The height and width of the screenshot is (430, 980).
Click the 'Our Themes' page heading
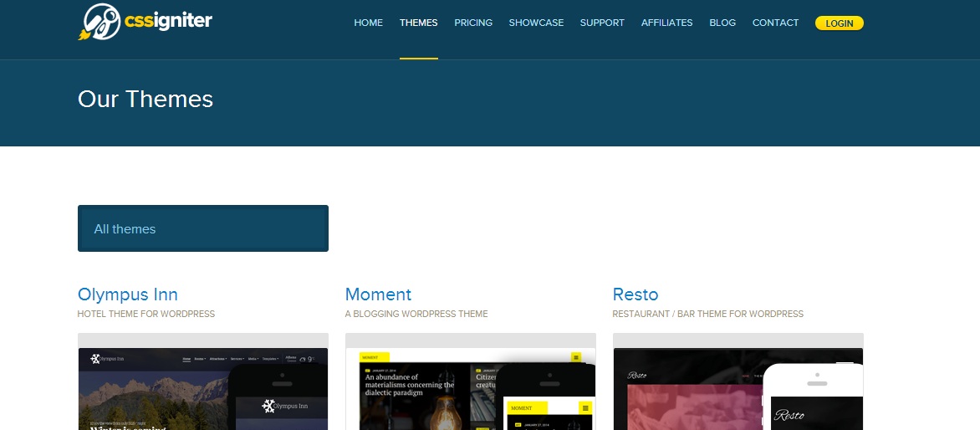(x=145, y=100)
